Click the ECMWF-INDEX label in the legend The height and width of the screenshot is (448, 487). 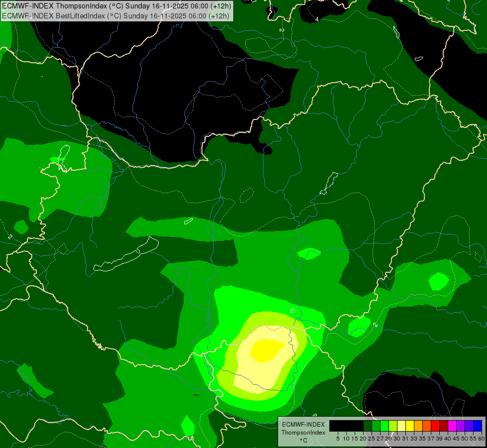click(x=303, y=425)
